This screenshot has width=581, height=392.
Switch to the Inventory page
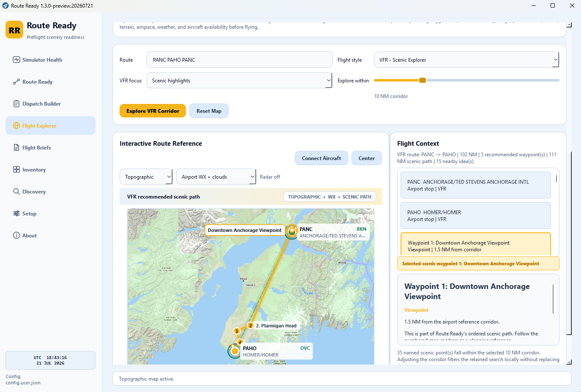coord(50,169)
